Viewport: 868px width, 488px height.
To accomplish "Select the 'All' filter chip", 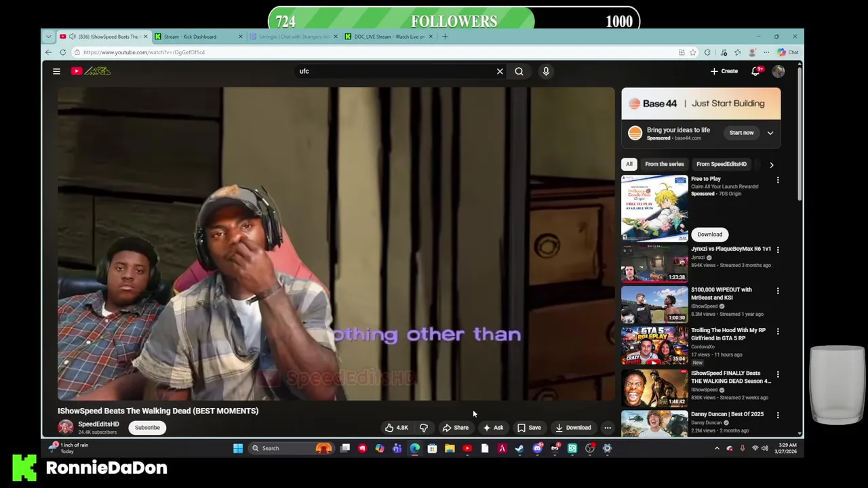I will [x=629, y=164].
